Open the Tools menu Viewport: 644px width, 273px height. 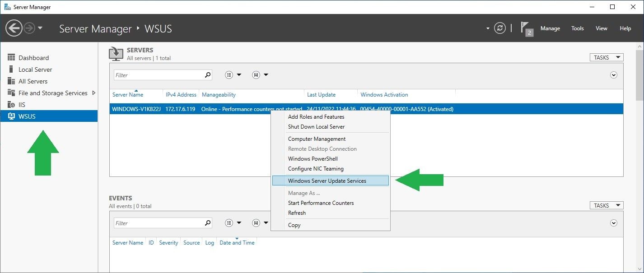578,28
